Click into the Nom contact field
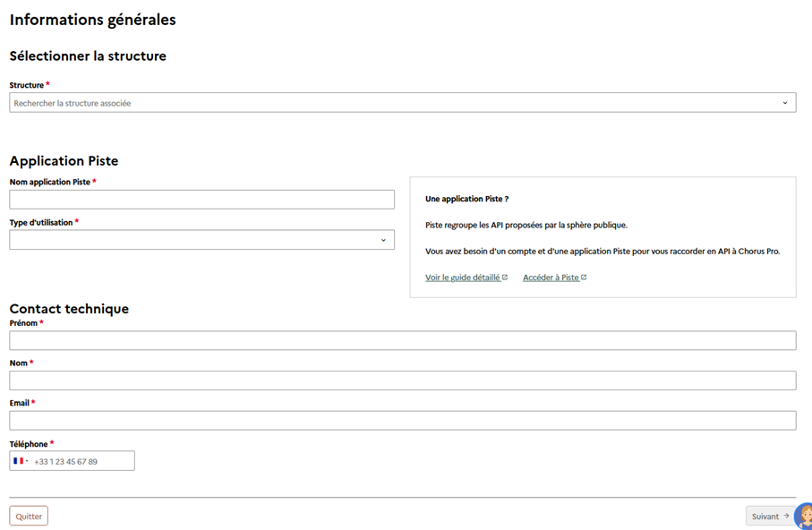The image size is (812, 530). (402, 380)
